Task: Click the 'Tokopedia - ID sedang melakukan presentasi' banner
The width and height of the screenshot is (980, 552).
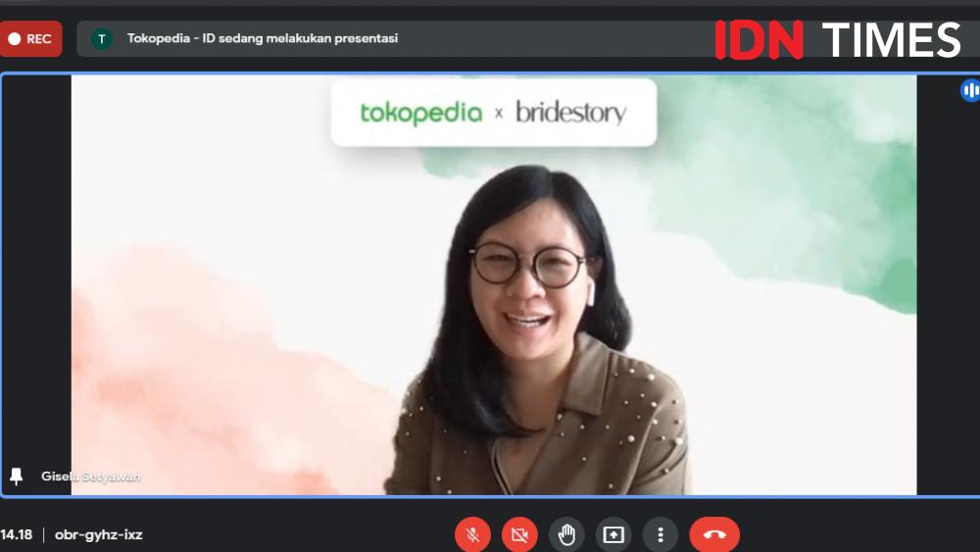Action: pyautogui.click(x=528, y=39)
